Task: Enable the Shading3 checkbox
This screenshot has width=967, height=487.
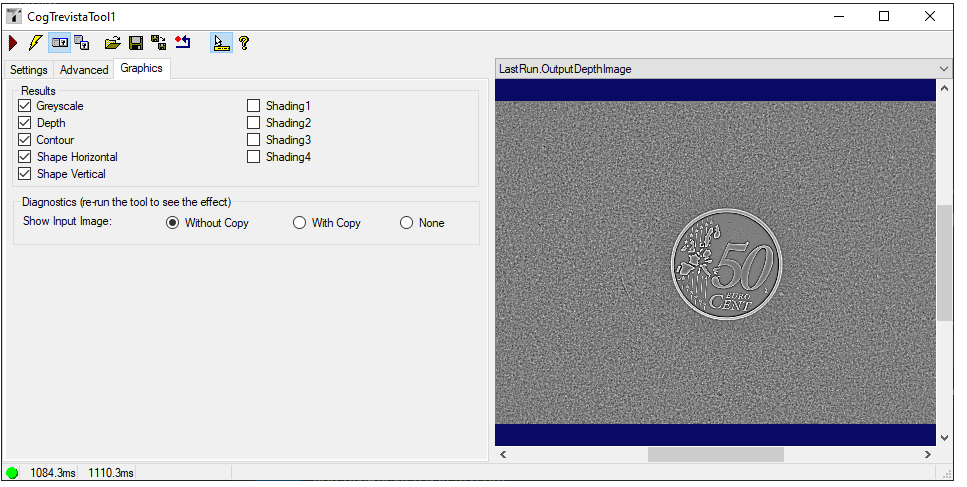Action: click(x=253, y=140)
